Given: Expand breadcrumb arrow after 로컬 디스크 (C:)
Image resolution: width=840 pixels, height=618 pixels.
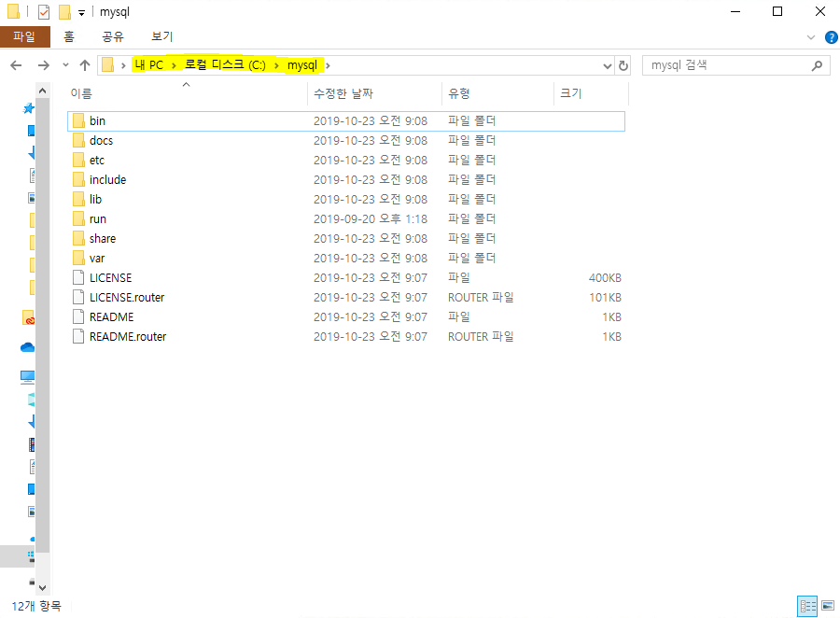Looking at the screenshot, I should click(276, 65).
